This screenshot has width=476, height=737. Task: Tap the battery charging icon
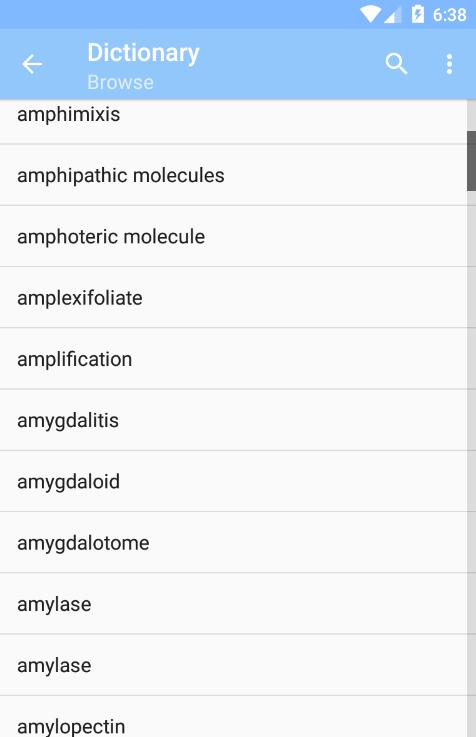coord(417,14)
